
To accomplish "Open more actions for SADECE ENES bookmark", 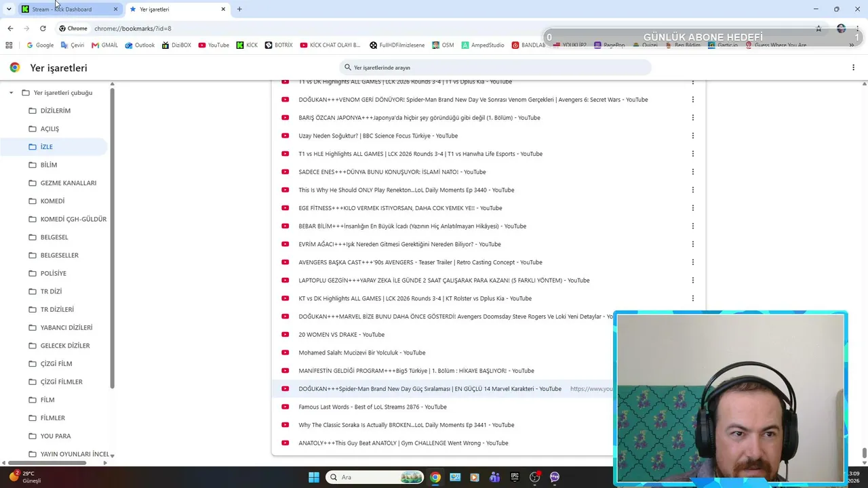I will click(x=692, y=172).
